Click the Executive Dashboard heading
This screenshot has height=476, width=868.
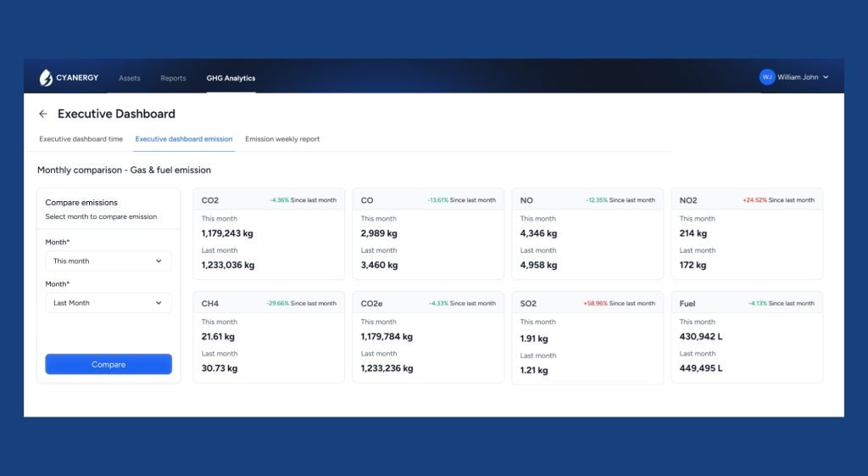point(116,114)
